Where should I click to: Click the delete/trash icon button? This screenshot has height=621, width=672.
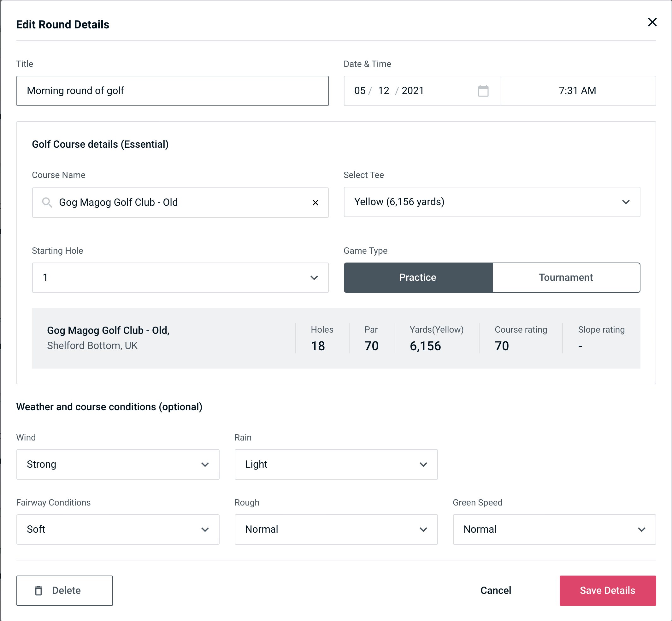point(39,590)
